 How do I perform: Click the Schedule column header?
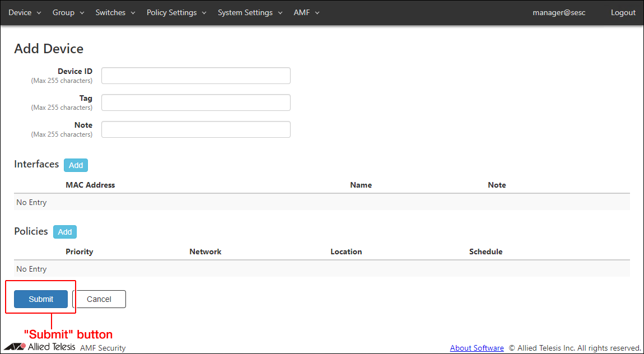486,251
